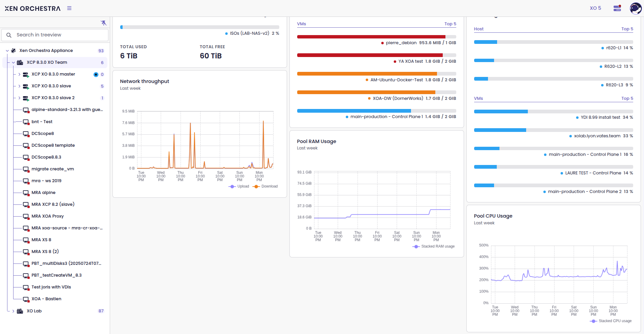Click the DCScope8 VM icon

[x=26, y=134]
